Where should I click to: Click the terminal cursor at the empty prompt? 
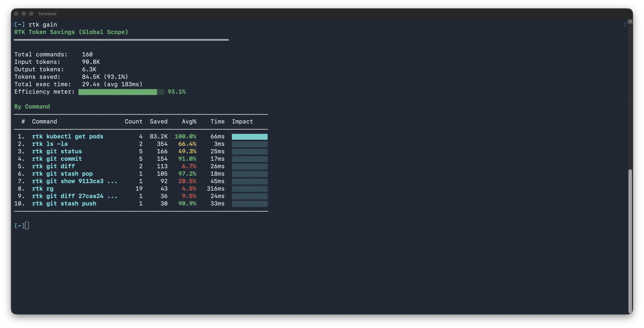coord(27,226)
